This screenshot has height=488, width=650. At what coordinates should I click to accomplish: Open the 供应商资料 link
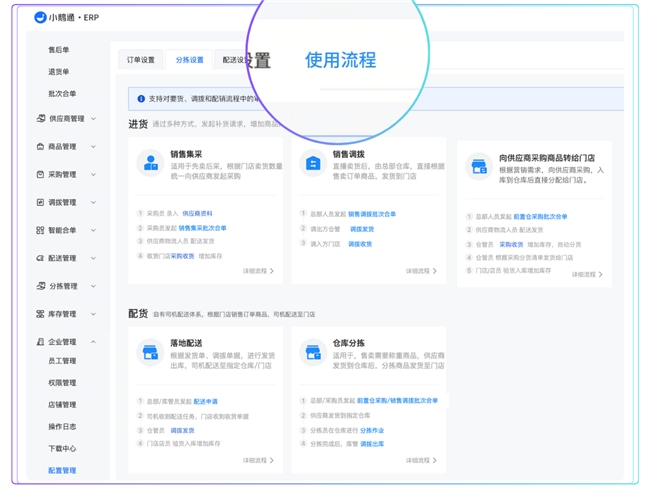(197, 214)
